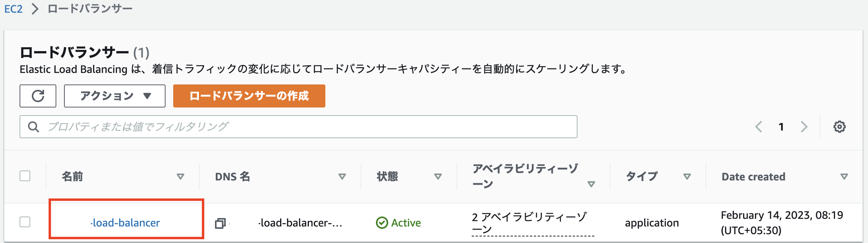Select all load balancers checkbox
This screenshot has width=868, height=243.
tap(25, 176)
